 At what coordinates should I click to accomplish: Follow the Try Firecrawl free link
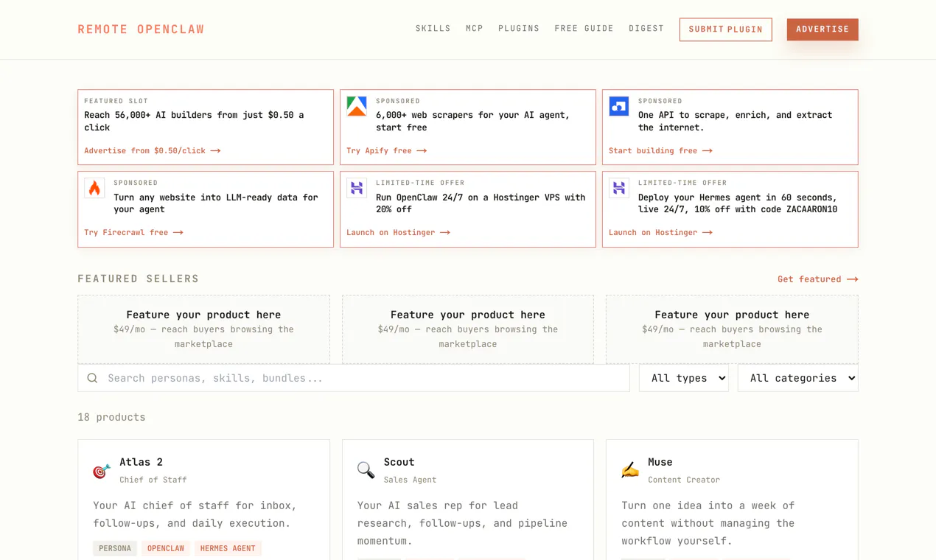[x=133, y=232]
